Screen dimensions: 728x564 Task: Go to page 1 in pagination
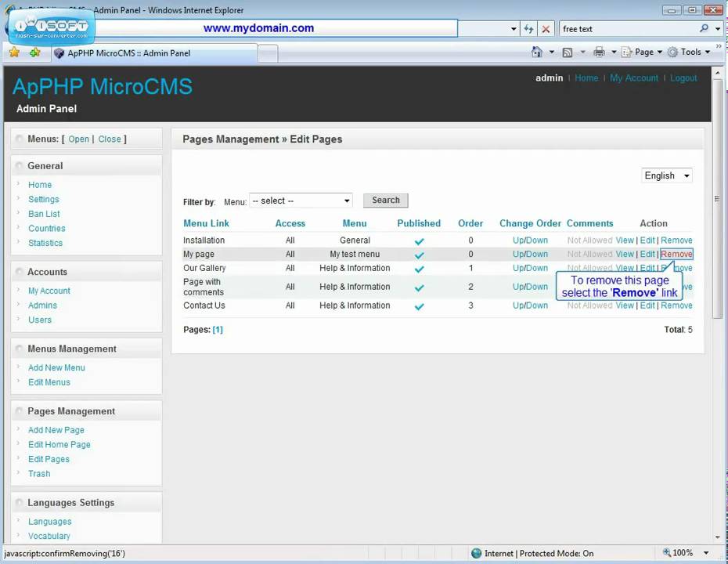pos(218,329)
